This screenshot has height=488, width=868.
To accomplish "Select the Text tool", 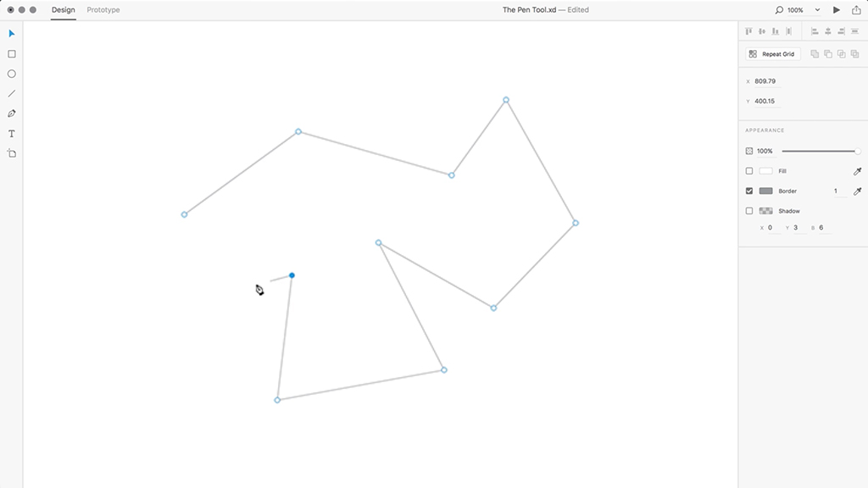I will click(11, 133).
